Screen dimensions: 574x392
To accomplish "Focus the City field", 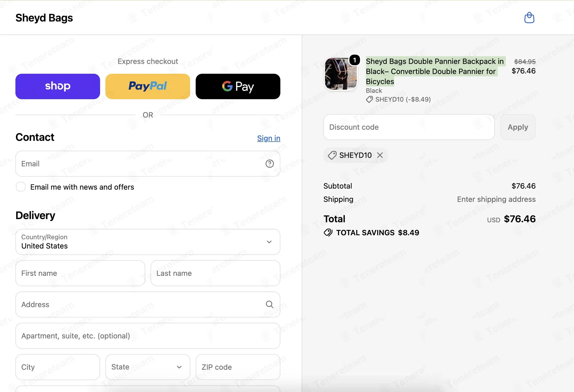I will coord(58,367).
